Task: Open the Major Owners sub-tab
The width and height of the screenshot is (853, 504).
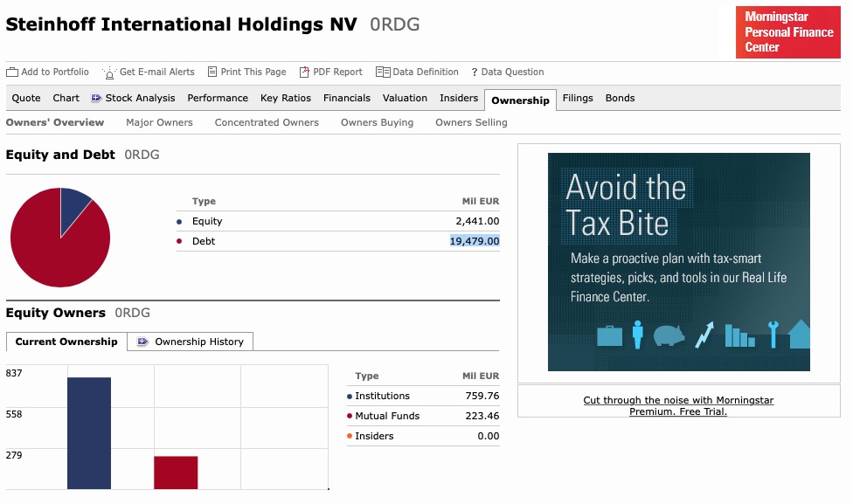Action: [x=159, y=122]
